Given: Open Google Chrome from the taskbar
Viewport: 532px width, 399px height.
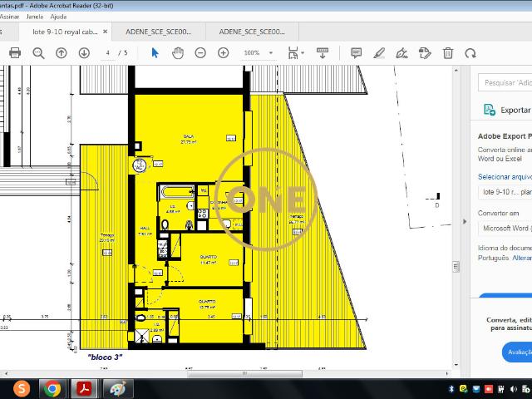Looking at the screenshot, I should coord(52,388).
